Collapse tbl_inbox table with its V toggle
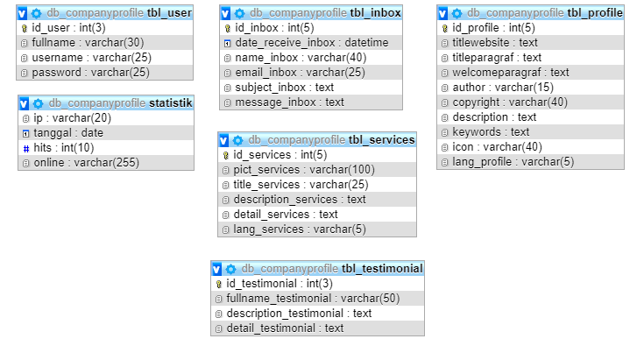Viewport: 644px width, 346px height. click(x=225, y=13)
